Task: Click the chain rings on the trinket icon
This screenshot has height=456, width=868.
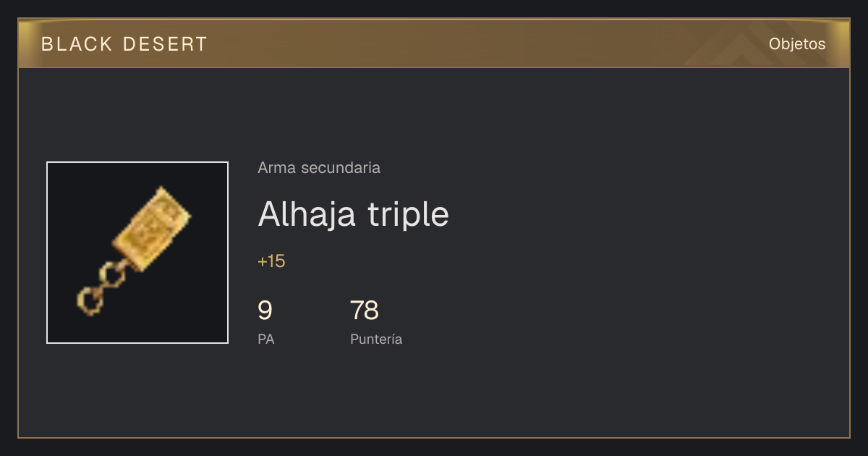Action: [x=103, y=290]
